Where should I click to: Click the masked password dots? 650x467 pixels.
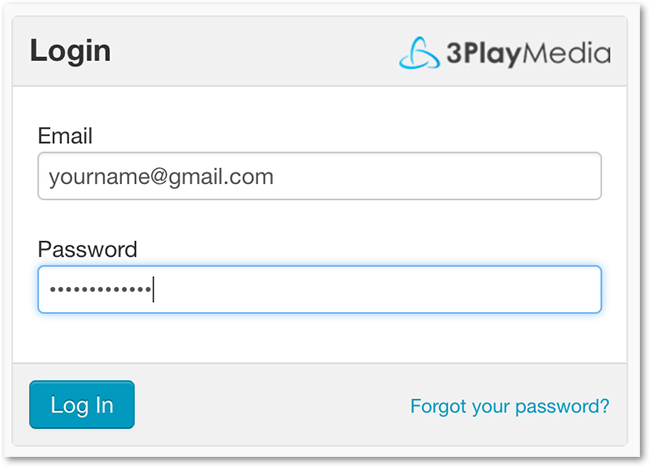(x=100, y=289)
